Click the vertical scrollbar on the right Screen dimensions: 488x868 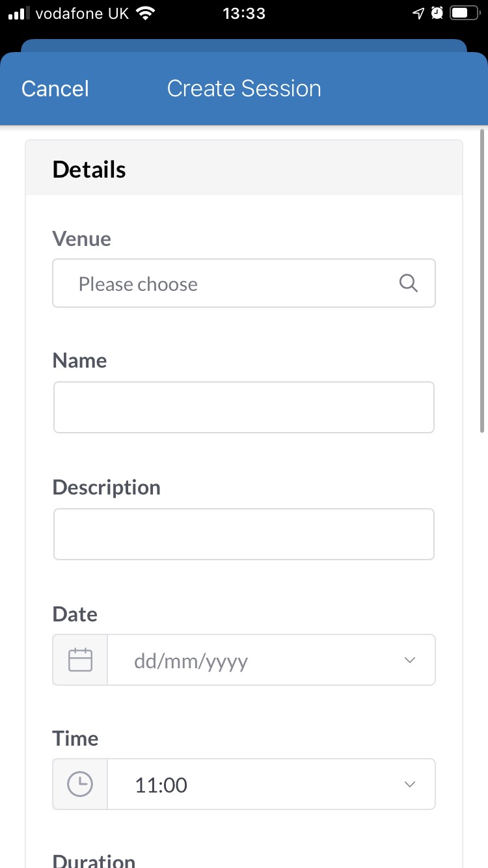click(482, 280)
